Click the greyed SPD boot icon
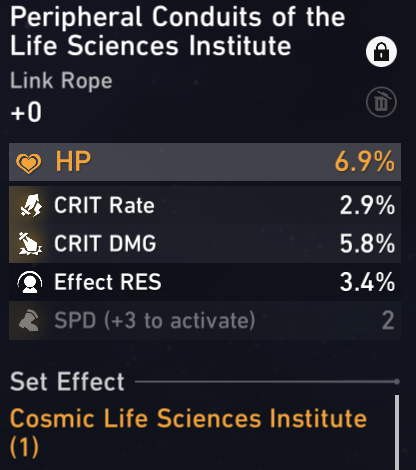Image resolution: width=416 pixels, height=470 pixels. pos(30,320)
